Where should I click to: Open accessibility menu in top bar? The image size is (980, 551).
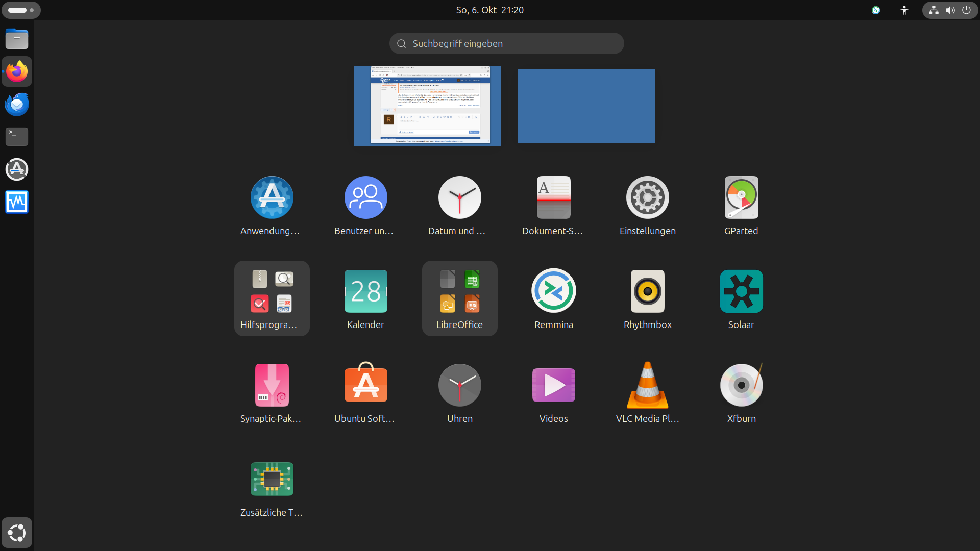point(904,10)
